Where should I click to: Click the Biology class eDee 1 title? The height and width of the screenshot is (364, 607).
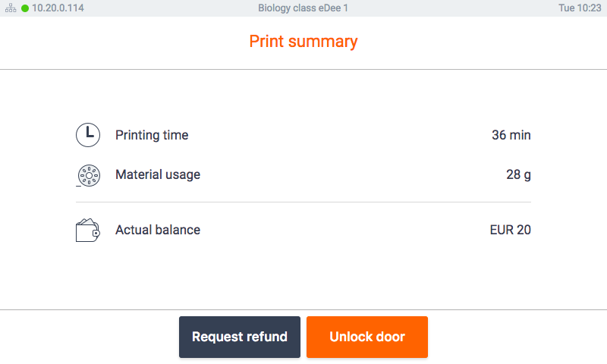point(303,8)
